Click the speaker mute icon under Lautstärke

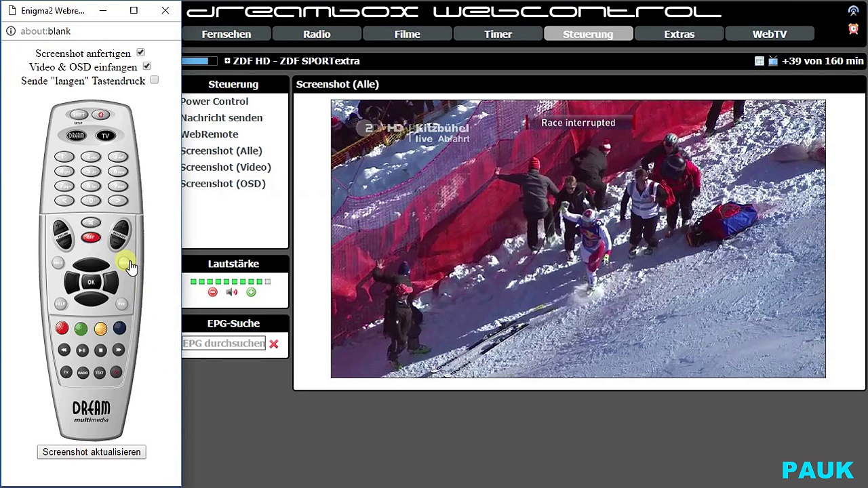click(x=232, y=292)
